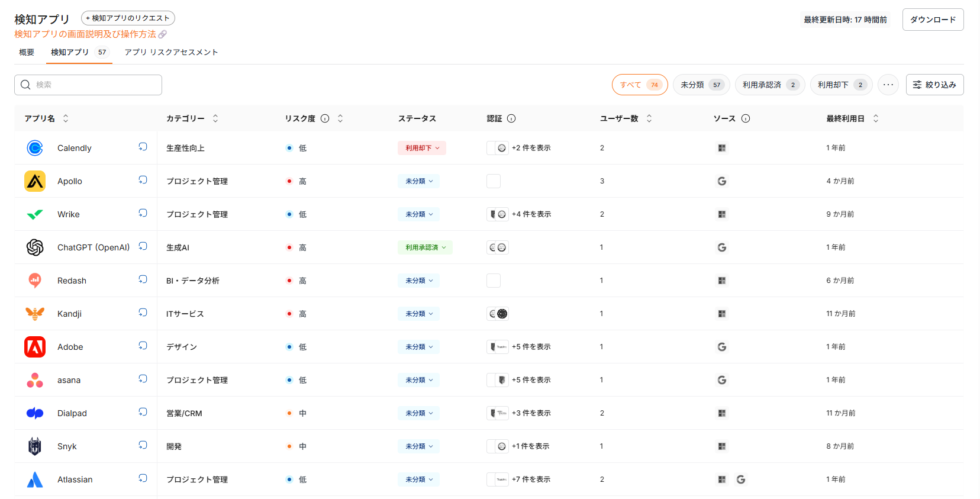Click the Calendly app logo
The height and width of the screenshot is (499, 980).
pyautogui.click(x=35, y=148)
